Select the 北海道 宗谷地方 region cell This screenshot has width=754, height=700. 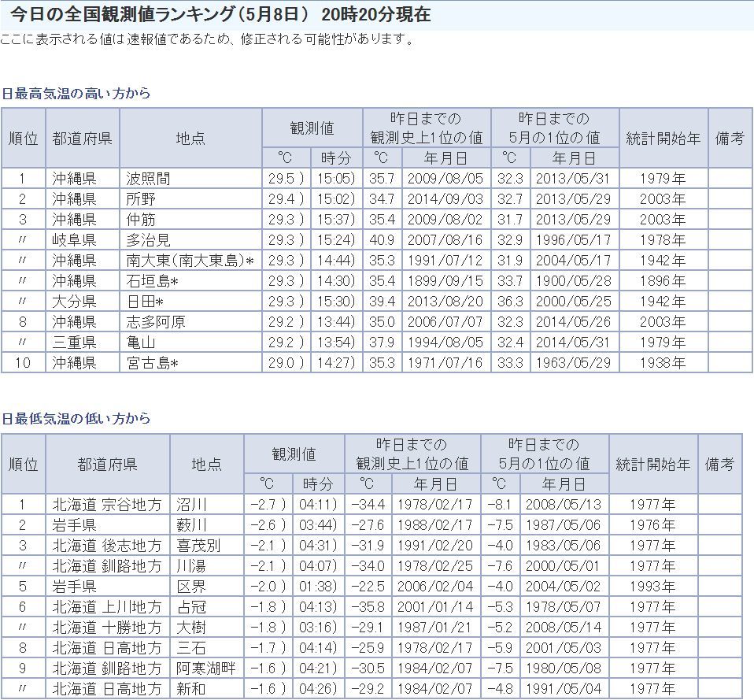(x=107, y=505)
